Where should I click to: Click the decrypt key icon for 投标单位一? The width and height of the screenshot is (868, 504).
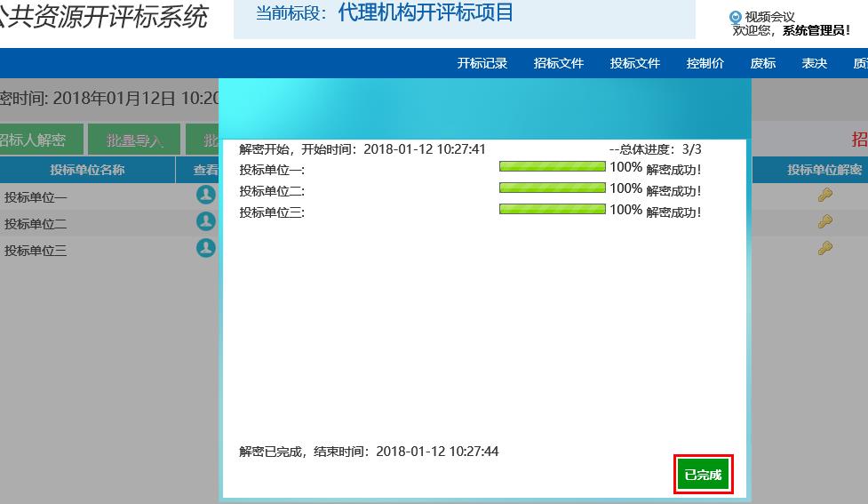point(825,195)
